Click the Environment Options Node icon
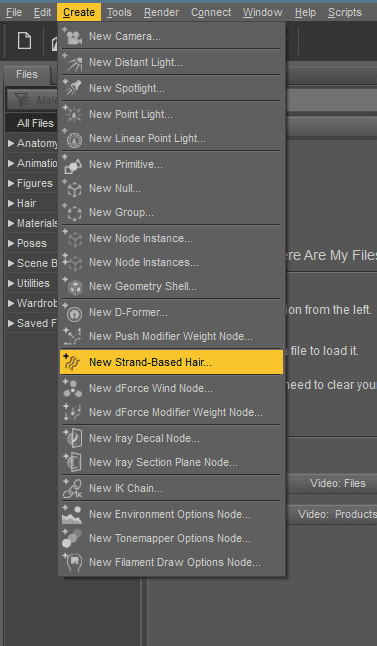Viewport: 377px width, 646px height. point(73,514)
